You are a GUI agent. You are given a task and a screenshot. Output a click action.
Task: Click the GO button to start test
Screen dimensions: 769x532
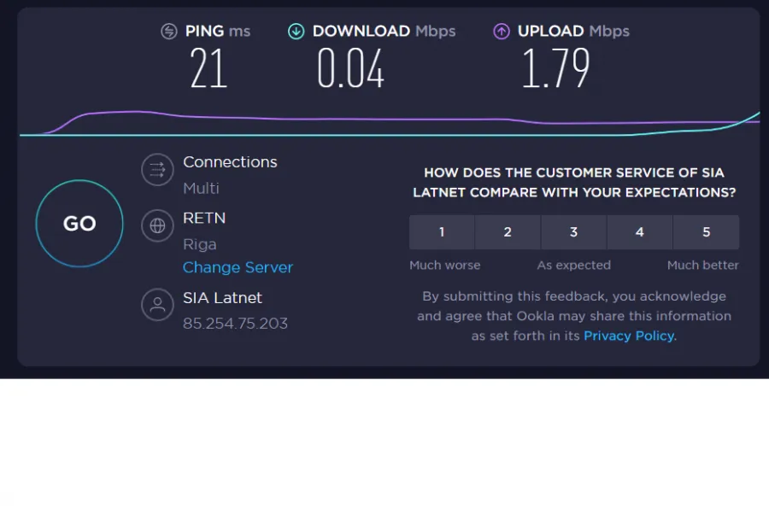coord(79,224)
